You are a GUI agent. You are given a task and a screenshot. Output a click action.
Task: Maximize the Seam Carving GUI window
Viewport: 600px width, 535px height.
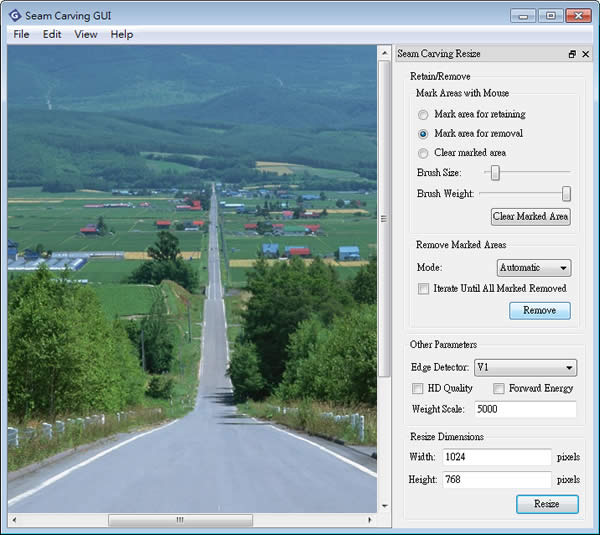click(x=550, y=16)
